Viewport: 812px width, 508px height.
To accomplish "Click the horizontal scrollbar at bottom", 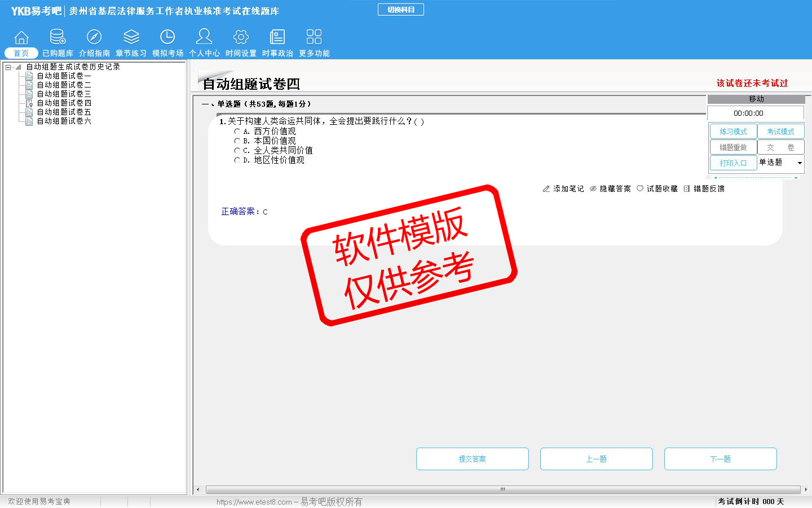I will click(x=502, y=489).
